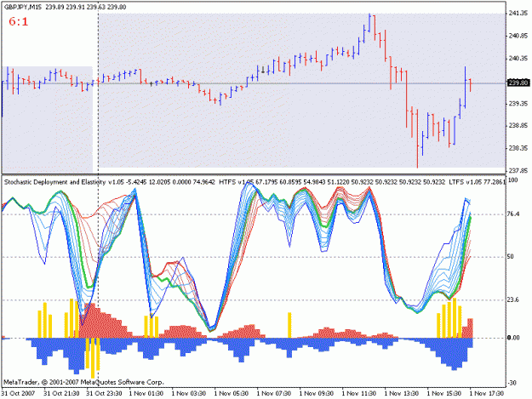Click the 237.85 price axis label
Screen dimensions: 532x399
tap(518, 170)
